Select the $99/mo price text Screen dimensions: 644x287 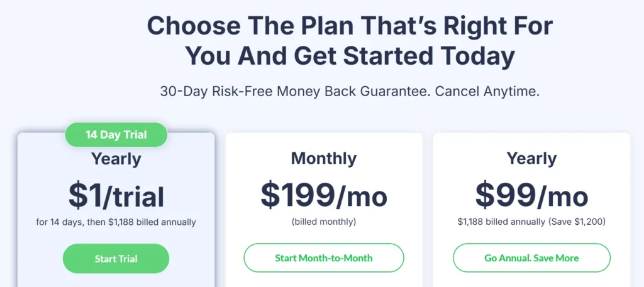coord(531,195)
